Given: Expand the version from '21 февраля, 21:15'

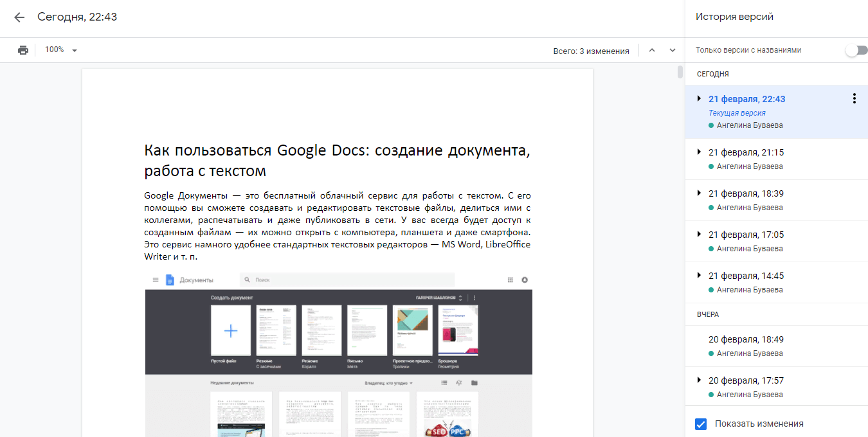Looking at the screenshot, I should 699,152.
